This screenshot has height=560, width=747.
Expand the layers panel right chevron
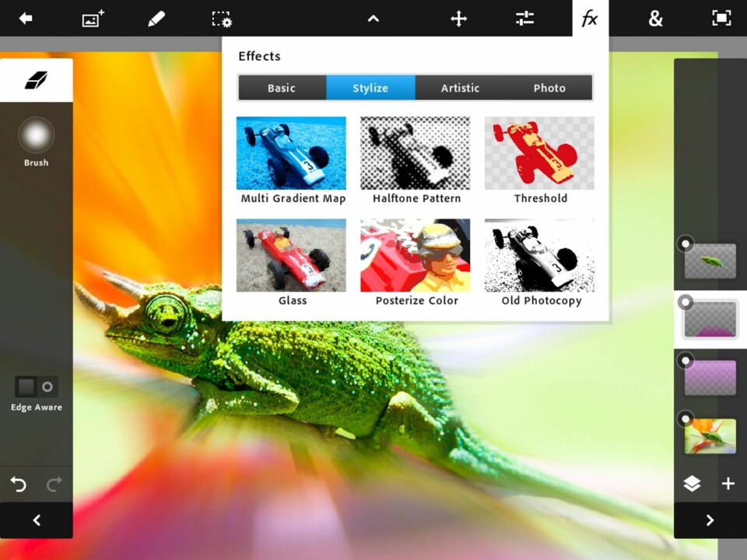710,520
